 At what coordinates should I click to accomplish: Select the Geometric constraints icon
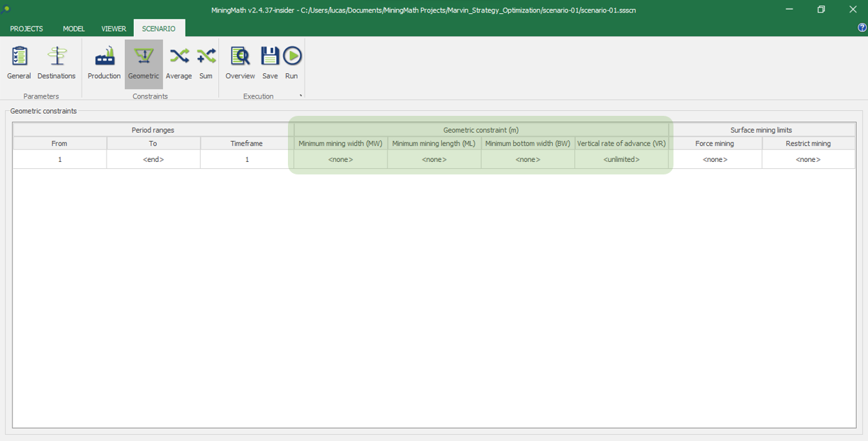coord(144,63)
